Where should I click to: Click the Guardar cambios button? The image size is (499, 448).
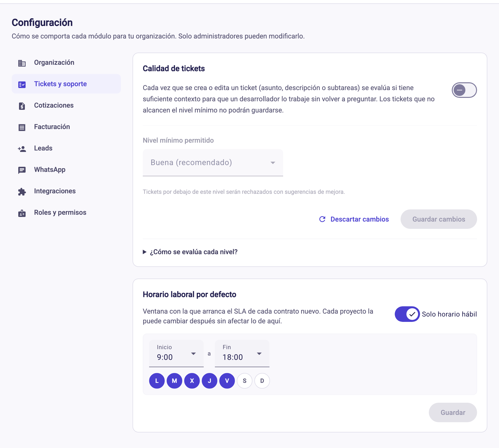click(x=438, y=219)
